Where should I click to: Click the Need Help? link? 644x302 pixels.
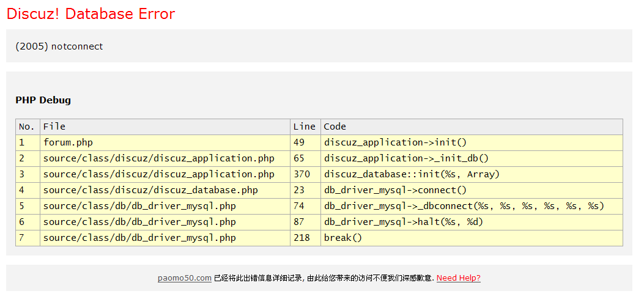[458, 278]
